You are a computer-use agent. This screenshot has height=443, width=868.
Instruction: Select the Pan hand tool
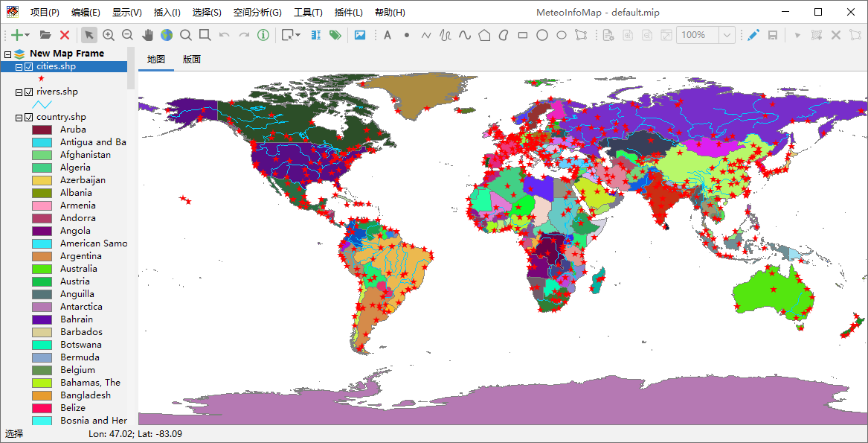click(x=147, y=35)
